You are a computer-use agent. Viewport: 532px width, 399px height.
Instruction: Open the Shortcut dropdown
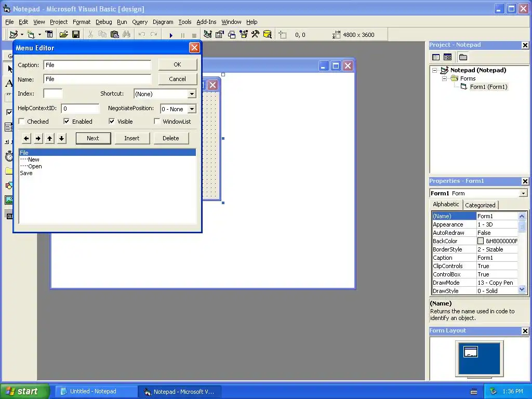(x=192, y=94)
